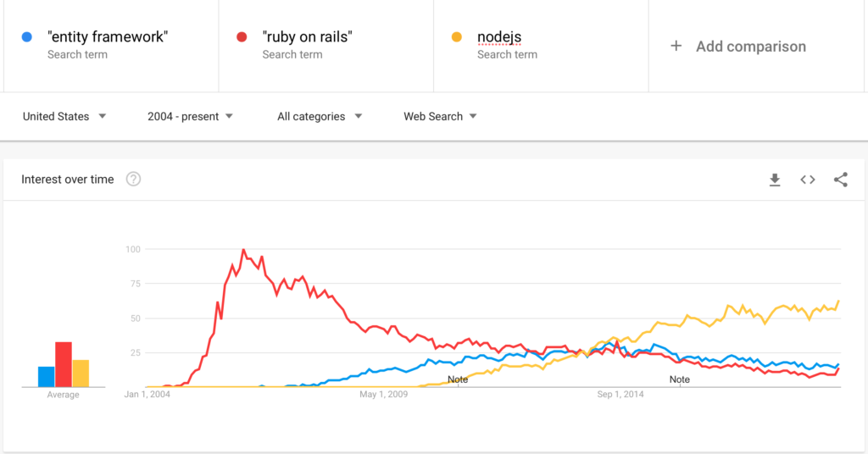Expand the 2004 - present date range dropdown
Image resolution: width=868 pixels, height=454 pixels.
[190, 116]
